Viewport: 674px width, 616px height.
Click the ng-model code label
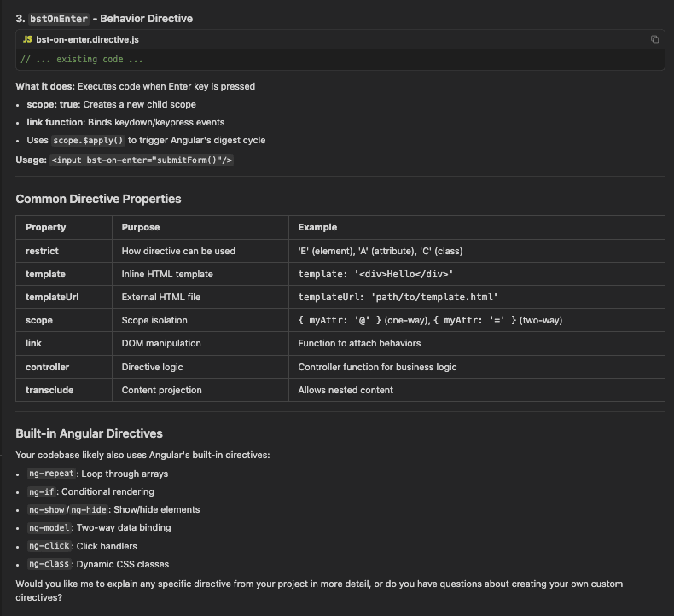pos(49,527)
